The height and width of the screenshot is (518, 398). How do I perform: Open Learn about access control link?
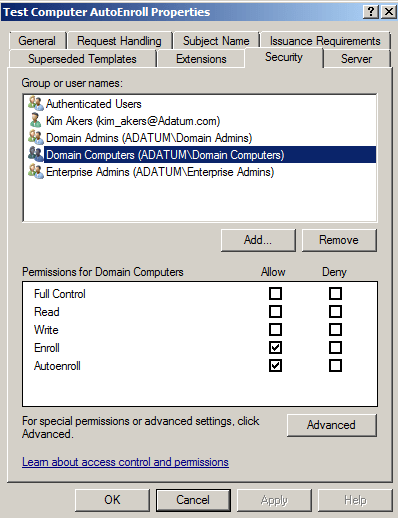[125, 462]
